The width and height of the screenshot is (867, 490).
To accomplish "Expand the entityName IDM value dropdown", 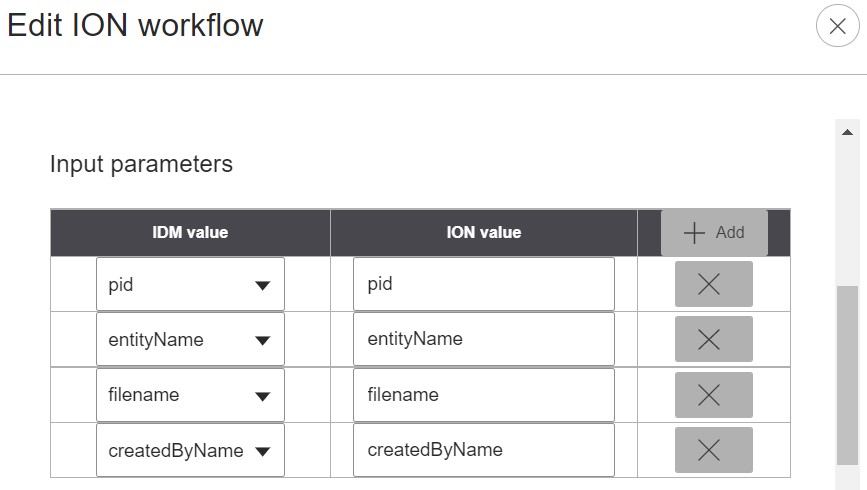I will pyautogui.click(x=190, y=340).
